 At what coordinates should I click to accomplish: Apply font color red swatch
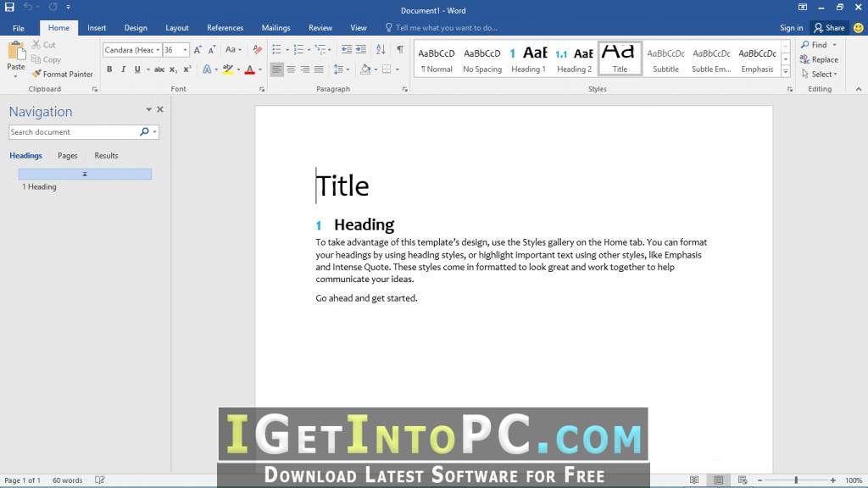click(x=250, y=69)
